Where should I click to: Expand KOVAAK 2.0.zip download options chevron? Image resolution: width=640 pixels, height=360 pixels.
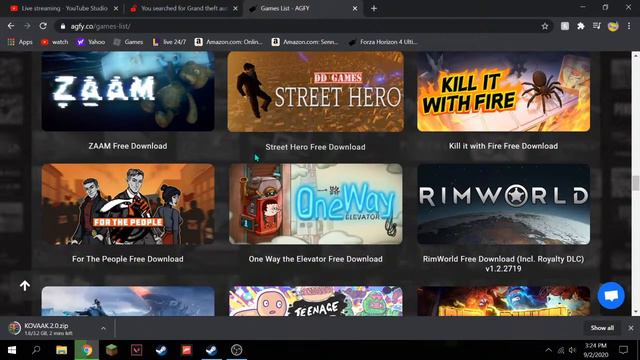[x=103, y=328]
